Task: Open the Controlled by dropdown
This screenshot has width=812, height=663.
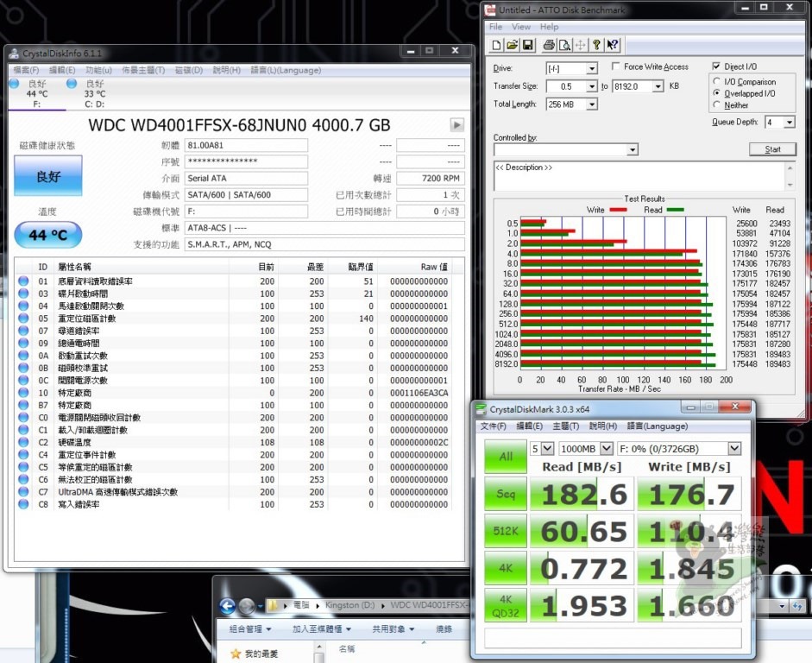Action: [x=633, y=149]
